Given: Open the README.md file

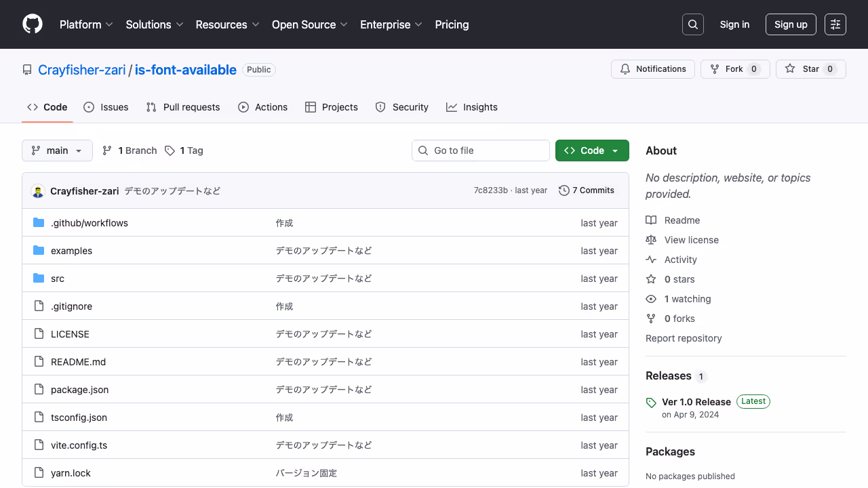Looking at the screenshot, I should point(78,361).
